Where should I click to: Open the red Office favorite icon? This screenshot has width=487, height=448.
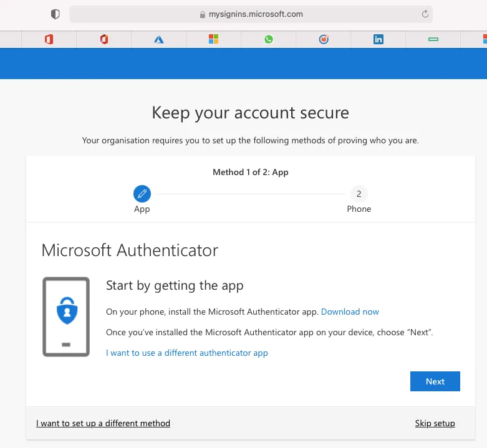pos(49,39)
